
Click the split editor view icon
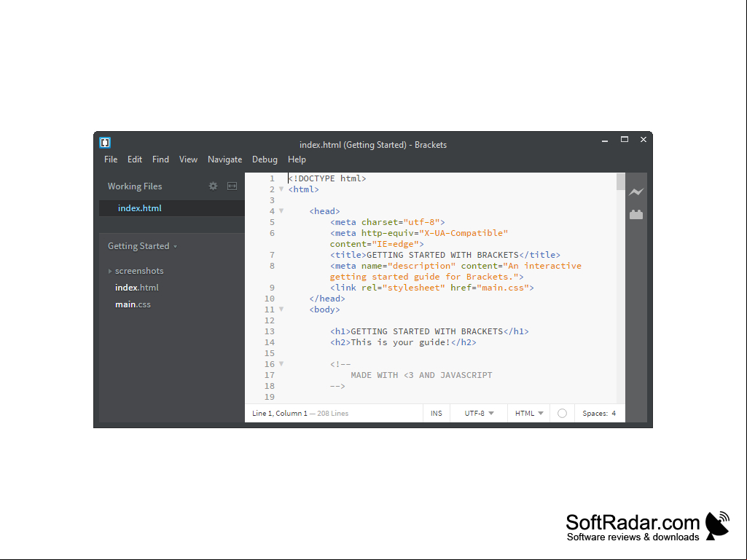[x=232, y=186]
